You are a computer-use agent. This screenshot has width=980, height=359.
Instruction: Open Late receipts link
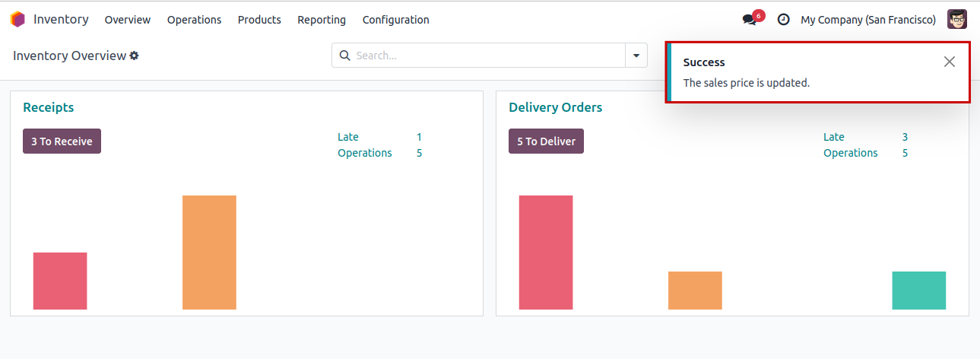click(348, 137)
